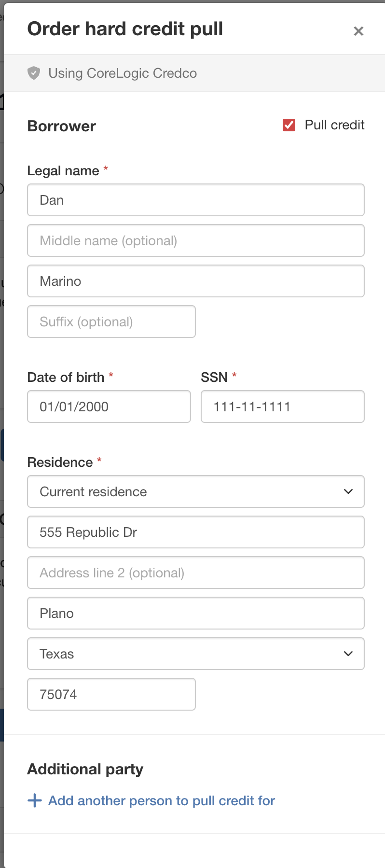The width and height of the screenshot is (385, 868).
Task: Click the ZIP code field 75074
Action: pos(111,694)
